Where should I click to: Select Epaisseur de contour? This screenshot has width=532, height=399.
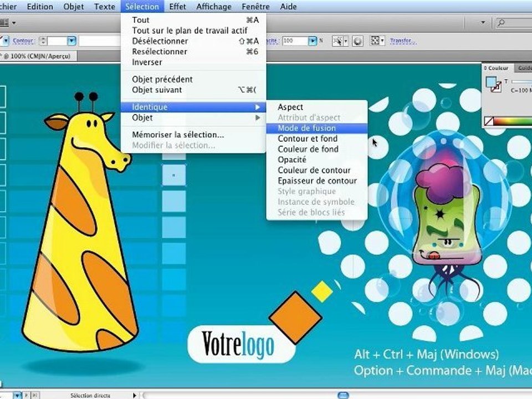point(317,181)
